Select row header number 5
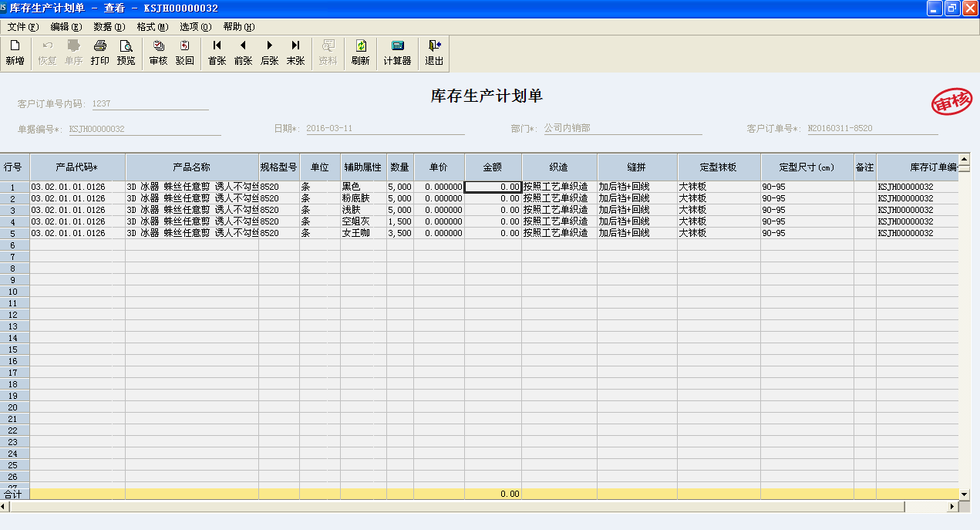This screenshot has height=530, width=980. pyautogui.click(x=13, y=233)
